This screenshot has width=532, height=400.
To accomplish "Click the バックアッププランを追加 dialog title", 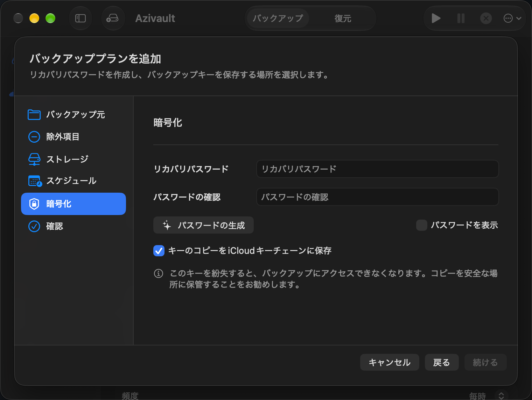I will click(95, 59).
